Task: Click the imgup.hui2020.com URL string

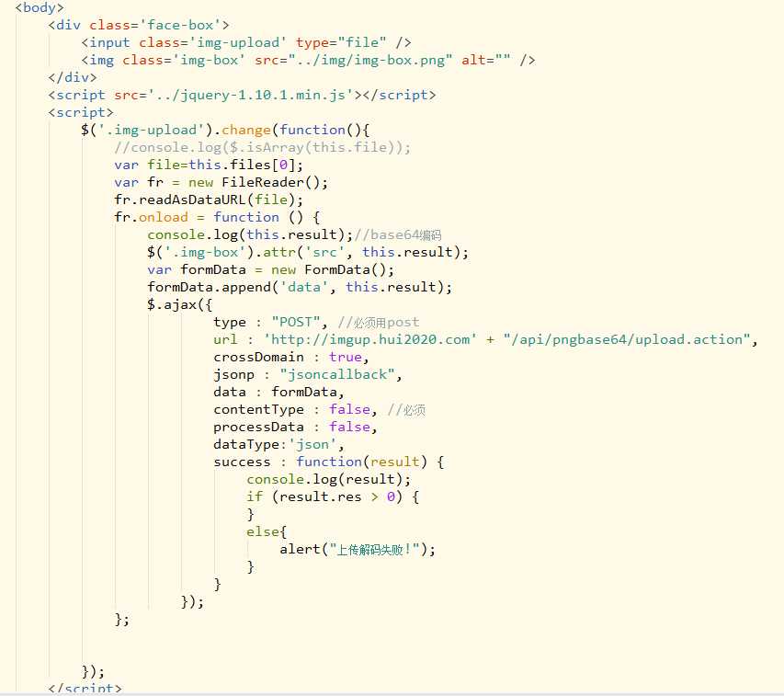Action: (370, 339)
